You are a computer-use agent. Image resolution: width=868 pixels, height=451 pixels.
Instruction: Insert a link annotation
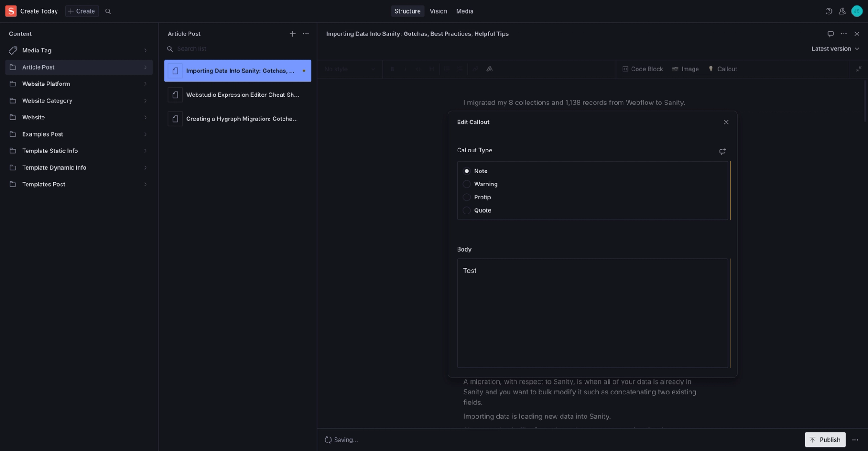[x=475, y=69]
